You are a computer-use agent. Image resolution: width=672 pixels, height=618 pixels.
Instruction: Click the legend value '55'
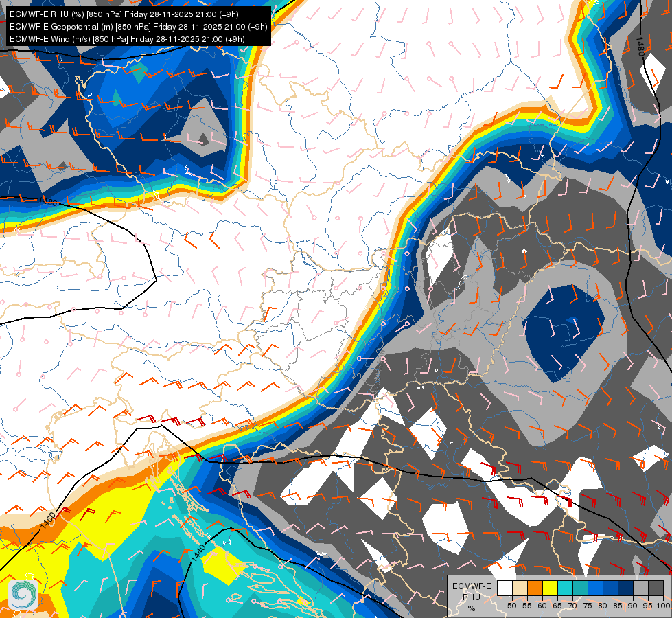point(527,606)
